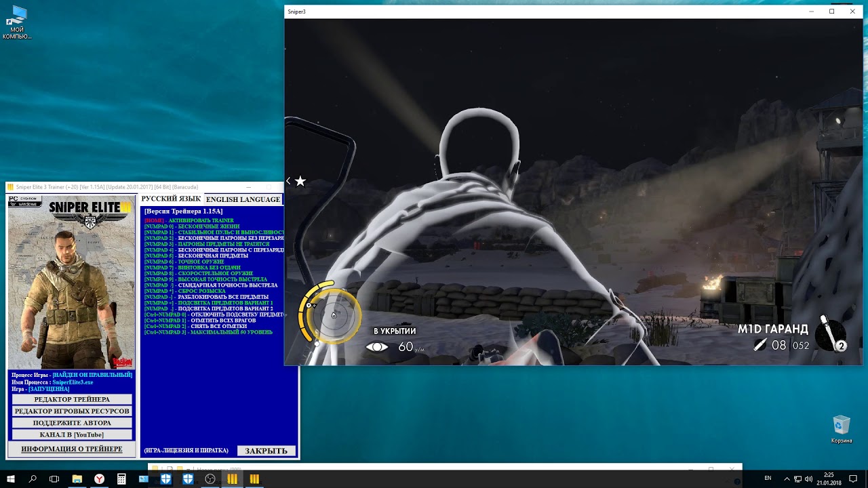The height and width of the screenshot is (488, 868).
Task: Click the star objective icon in the game
Action: pyautogui.click(x=300, y=181)
